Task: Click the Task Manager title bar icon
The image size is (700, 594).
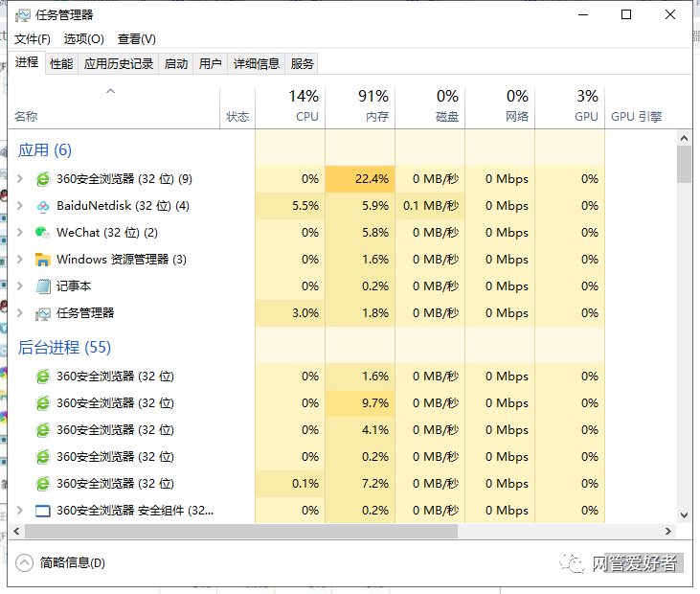Action: click(x=22, y=15)
